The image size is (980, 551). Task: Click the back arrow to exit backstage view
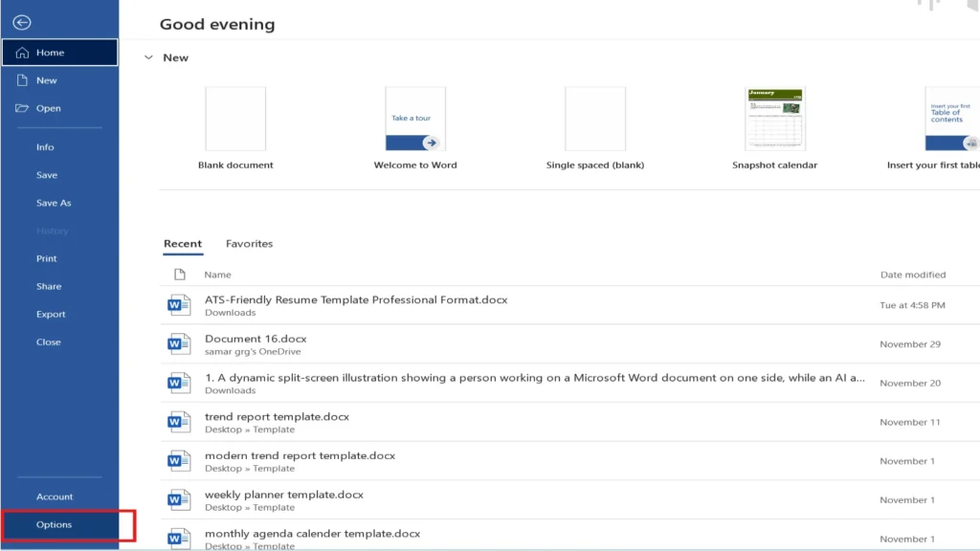click(21, 21)
